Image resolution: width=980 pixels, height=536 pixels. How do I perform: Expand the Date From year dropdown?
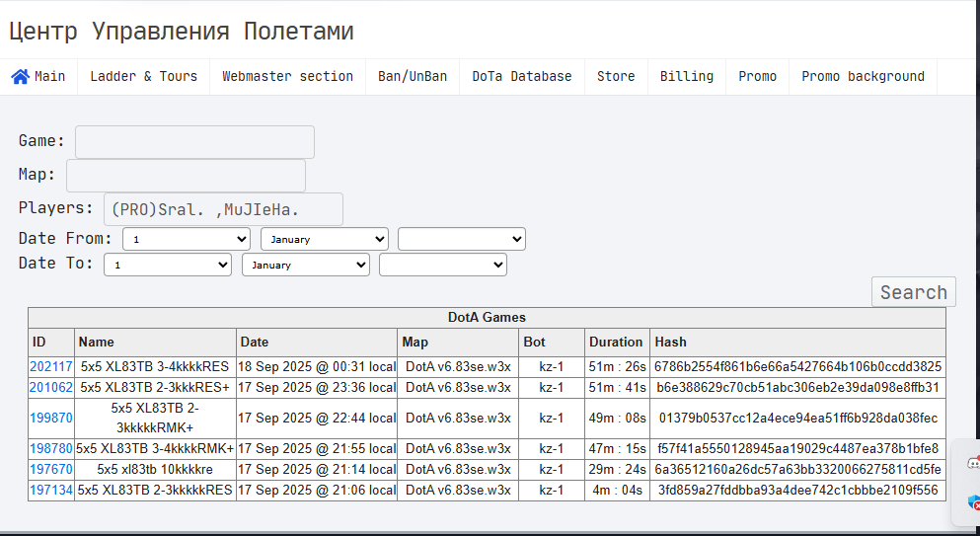point(462,239)
